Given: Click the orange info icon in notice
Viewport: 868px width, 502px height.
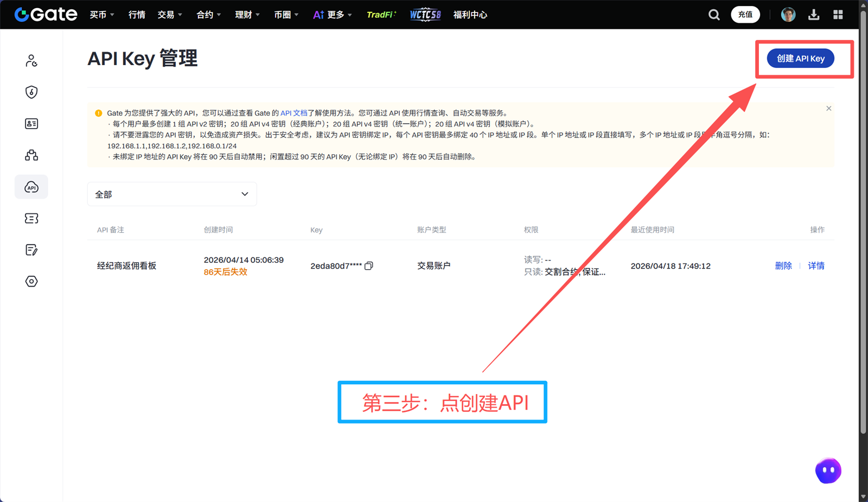Looking at the screenshot, I should [98, 113].
